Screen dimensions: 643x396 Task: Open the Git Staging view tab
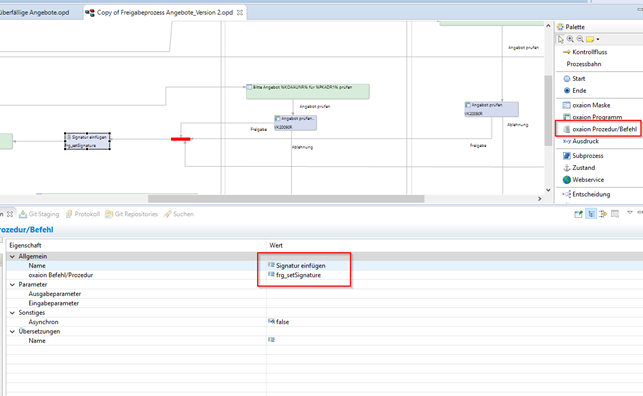(x=39, y=214)
